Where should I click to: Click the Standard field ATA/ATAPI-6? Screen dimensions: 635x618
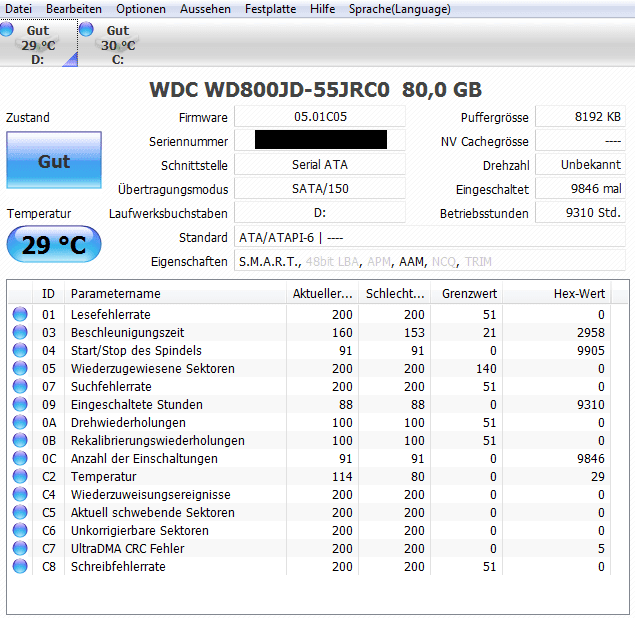430,237
